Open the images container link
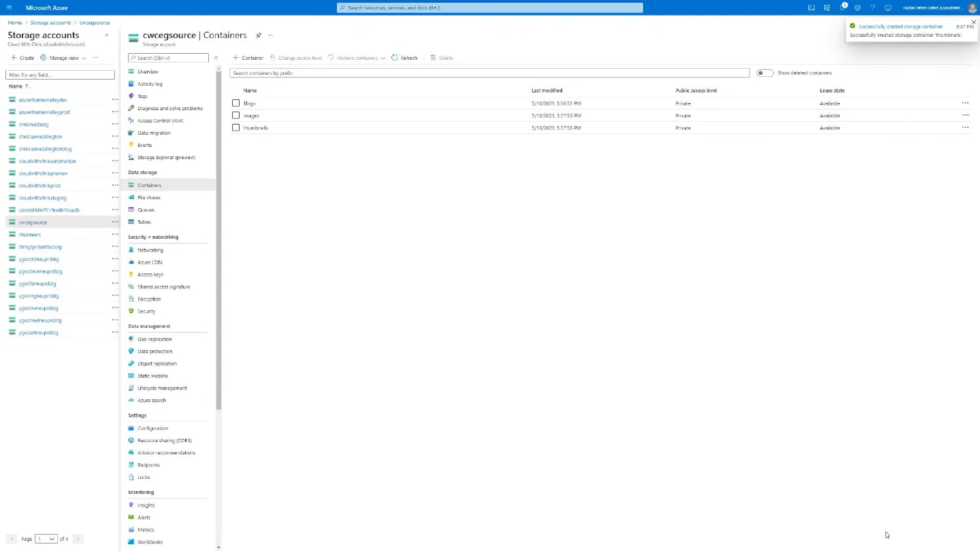980x551 pixels. point(251,116)
